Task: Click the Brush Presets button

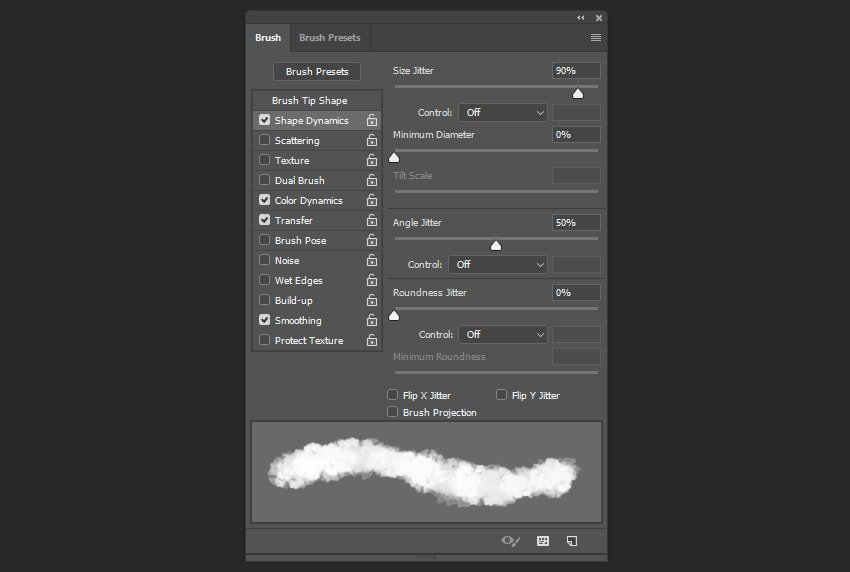Action: (317, 72)
